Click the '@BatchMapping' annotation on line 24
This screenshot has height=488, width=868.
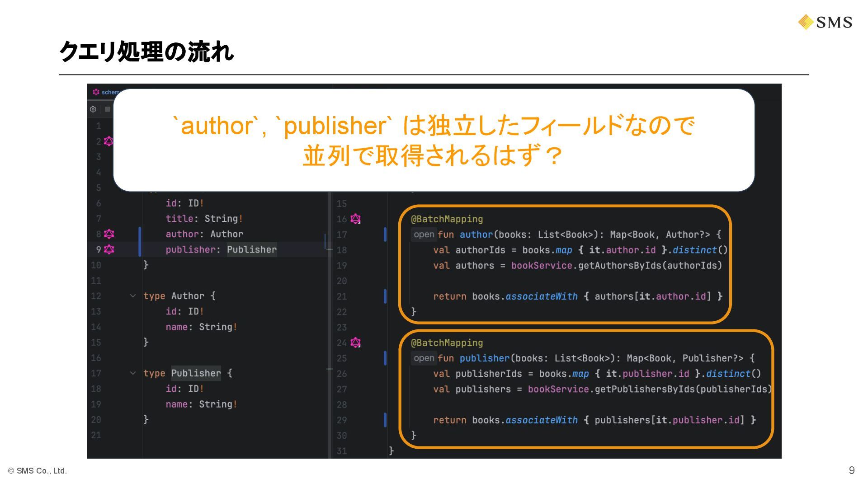[x=447, y=343]
